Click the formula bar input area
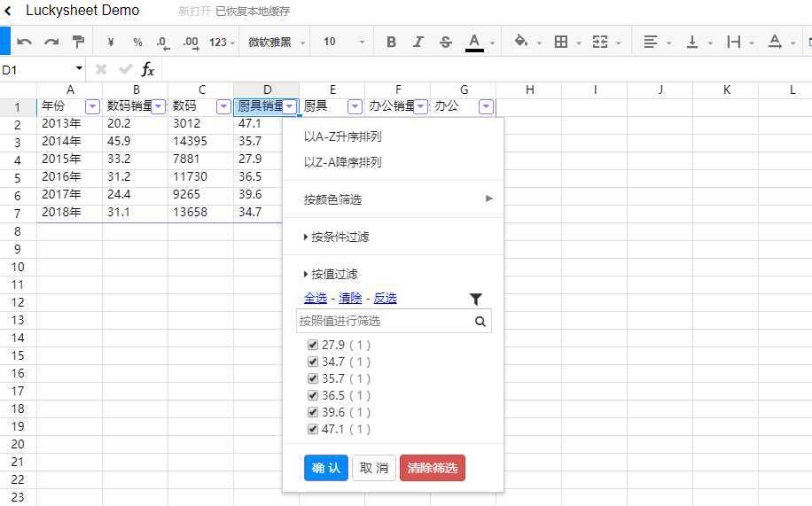Screen dimensions: 812x506 [487, 69]
